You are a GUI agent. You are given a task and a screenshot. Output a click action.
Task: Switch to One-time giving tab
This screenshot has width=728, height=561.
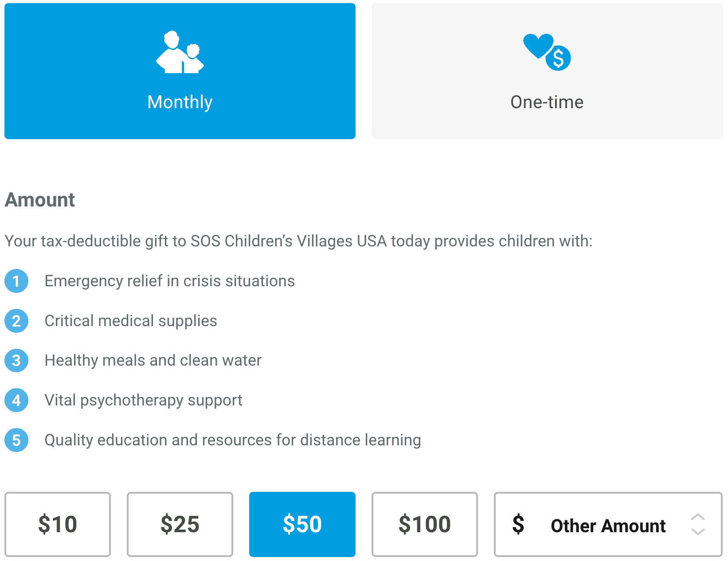pos(547,71)
